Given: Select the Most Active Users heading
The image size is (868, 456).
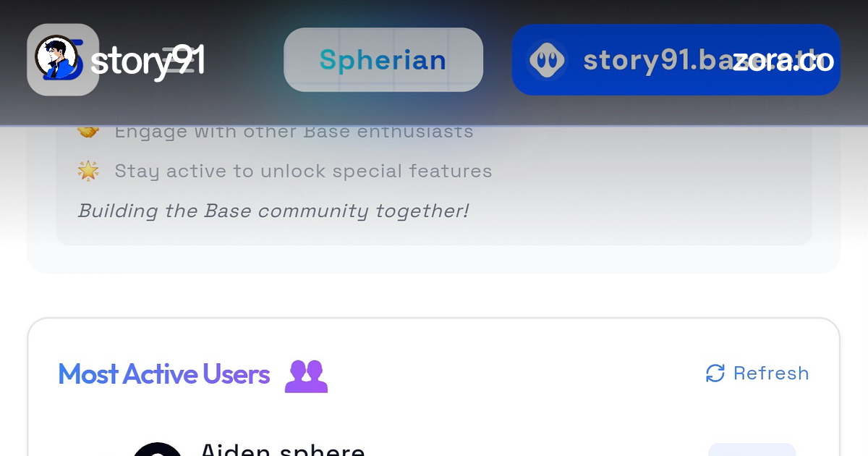Looking at the screenshot, I should point(164,374).
